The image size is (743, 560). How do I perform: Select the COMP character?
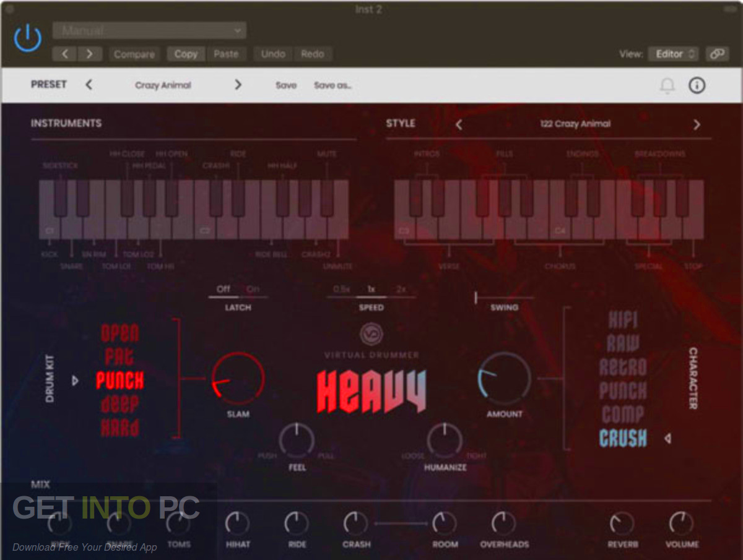(x=622, y=415)
